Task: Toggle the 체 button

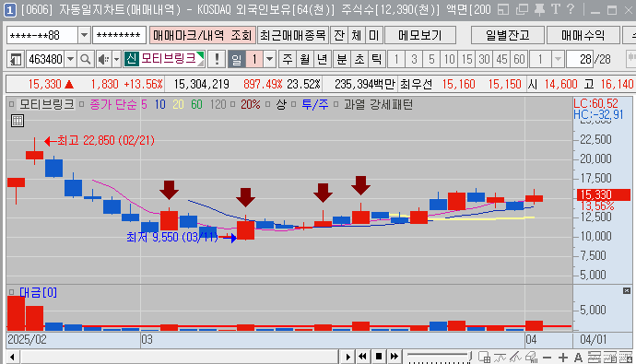Action: click(357, 35)
